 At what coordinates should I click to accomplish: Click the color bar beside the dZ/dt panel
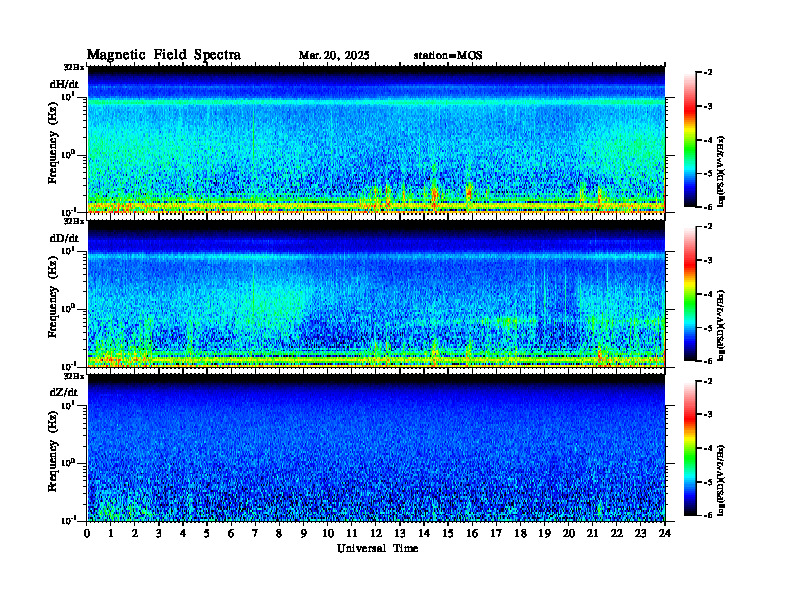(x=690, y=448)
